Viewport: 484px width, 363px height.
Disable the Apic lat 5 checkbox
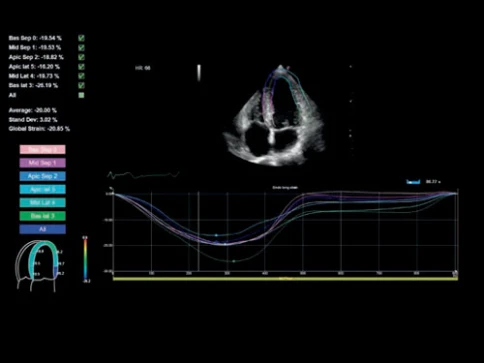pyautogui.click(x=81, y=67)
